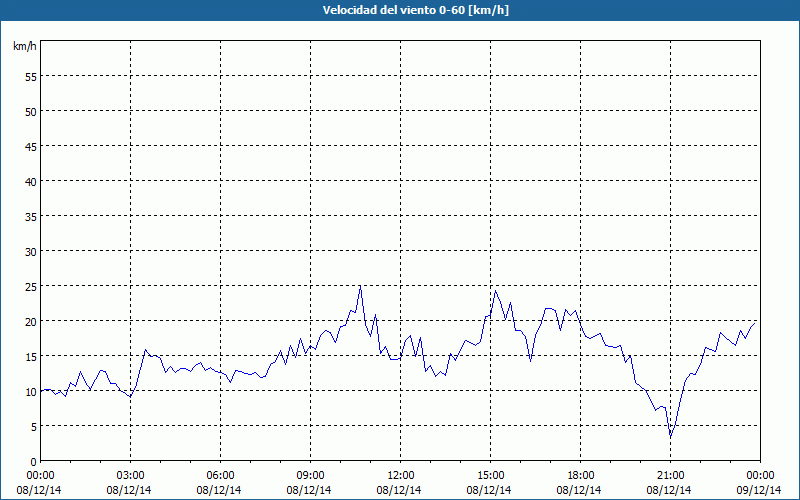Click the 03:00 time label on the x-axis
Image resolution: width=800 pixels, height=500 pixels.
point(131,476)
